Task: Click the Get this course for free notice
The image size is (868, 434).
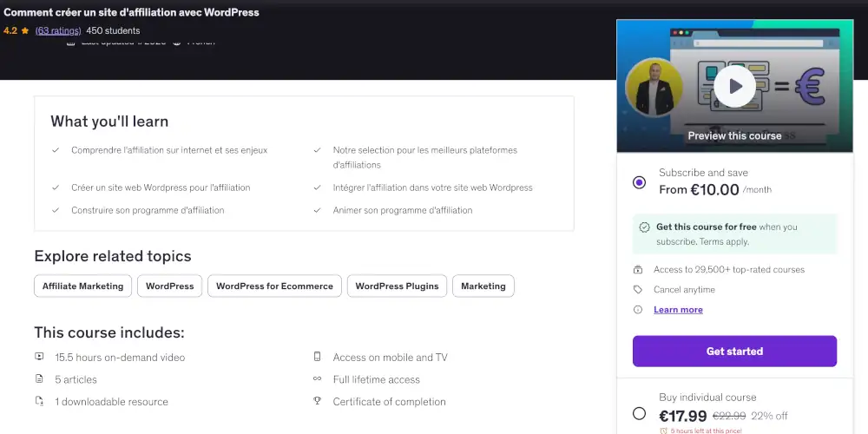Action: pos(734,234)
